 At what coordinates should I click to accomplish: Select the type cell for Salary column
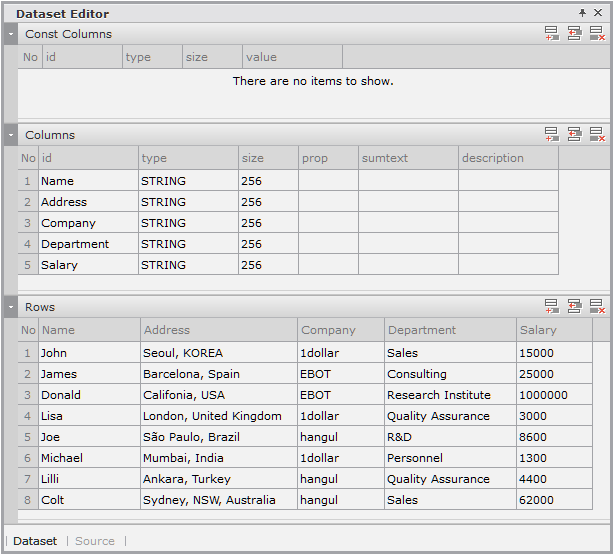[x=188, y=265]
